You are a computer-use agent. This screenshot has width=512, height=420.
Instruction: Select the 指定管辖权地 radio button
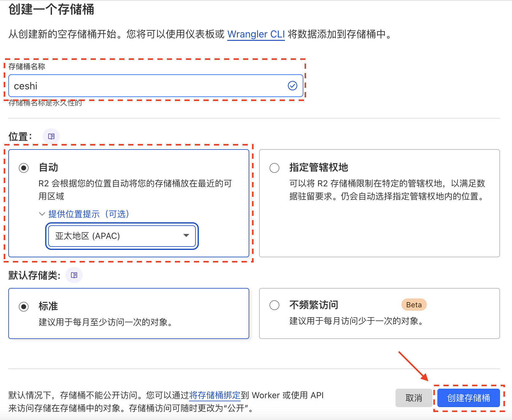coord(274,168)
